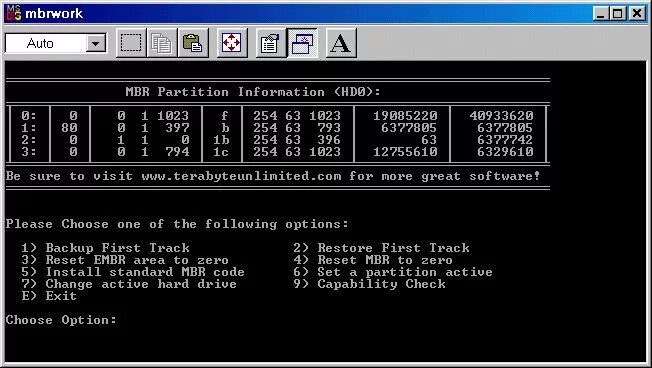Click the www.terabyteunlimited.com text
The height and width of the screenshot is (368, 652).
point(241,176)
